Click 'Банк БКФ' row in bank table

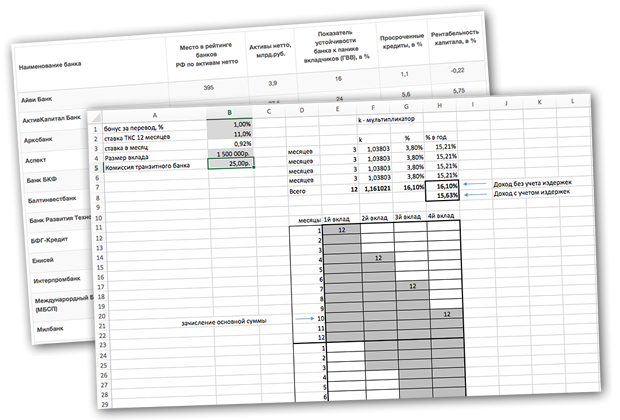42,180
